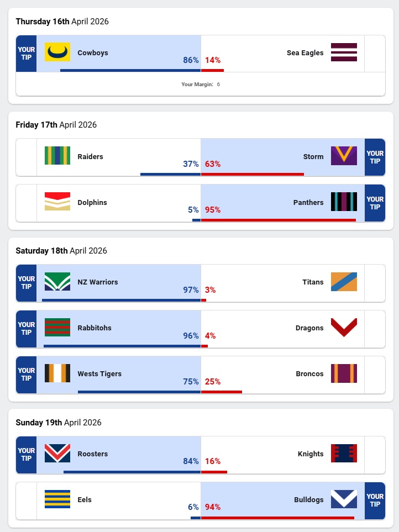Screen dimensions: 399x532
Task: Click the Dolphins team logo
Action: click(57, 202)
